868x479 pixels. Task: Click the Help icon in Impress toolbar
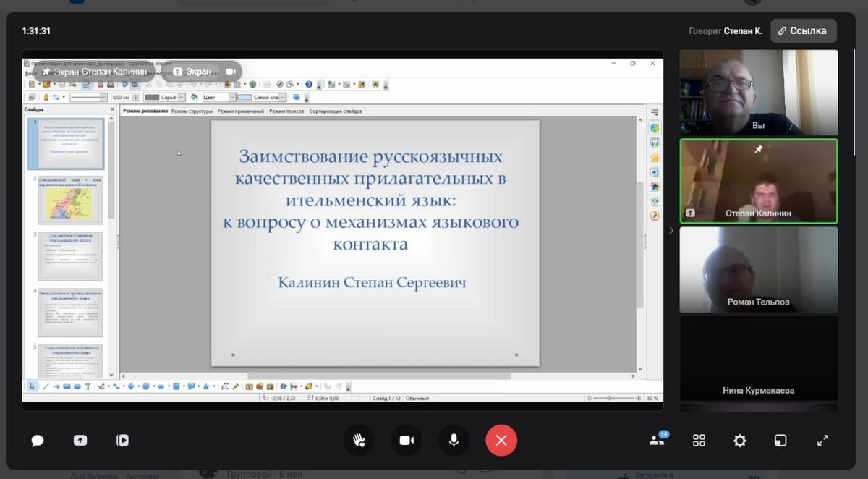click(x=309, y=84)
